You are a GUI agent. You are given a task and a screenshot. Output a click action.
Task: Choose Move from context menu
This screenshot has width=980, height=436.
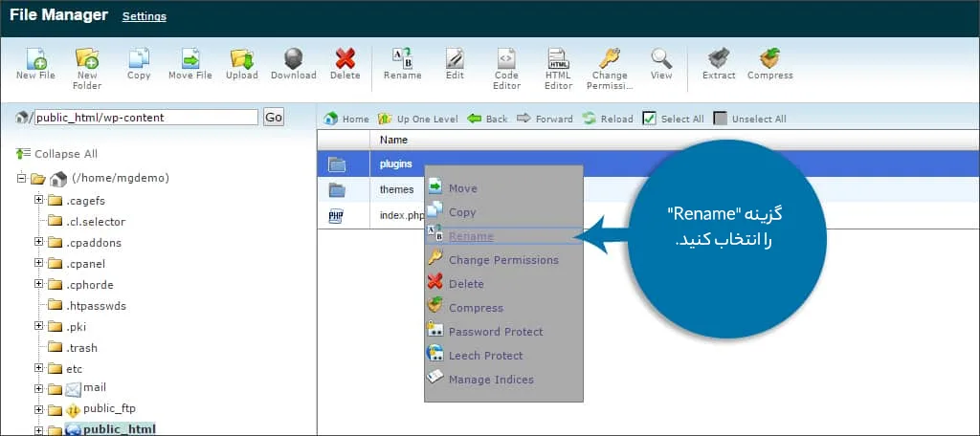(x=462, y=188)
